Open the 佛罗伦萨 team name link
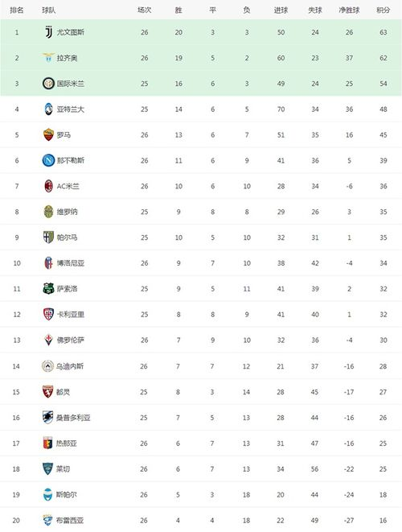This screenshot has height=532, width=402. 71,340
